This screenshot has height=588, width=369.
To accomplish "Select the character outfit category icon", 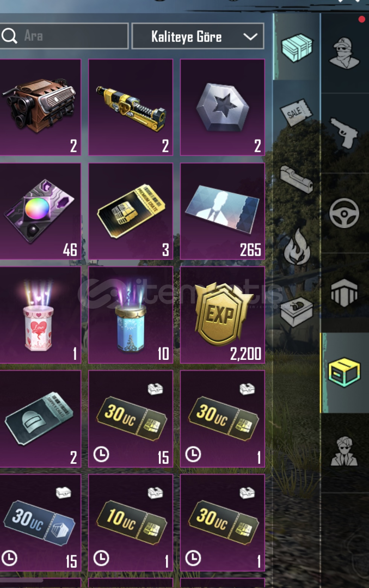I will (344, 53).
